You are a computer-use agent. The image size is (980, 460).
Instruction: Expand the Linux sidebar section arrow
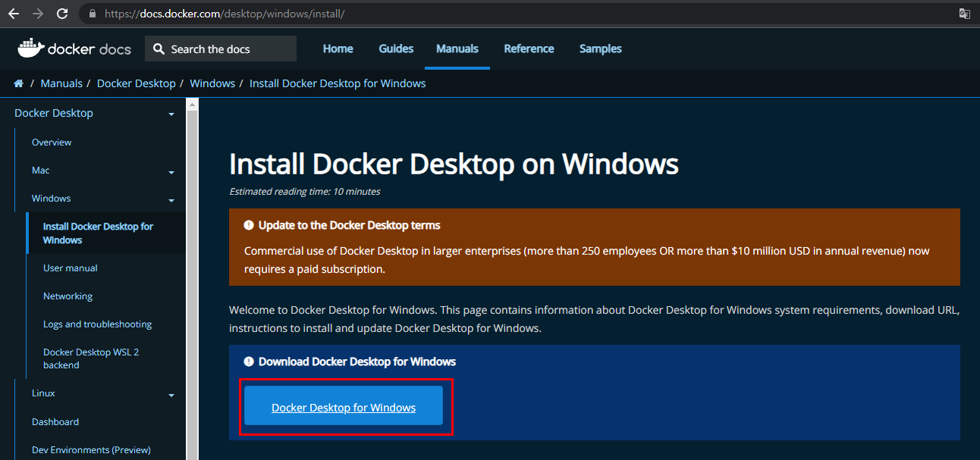pyautogui.click(x=171, y=395)
